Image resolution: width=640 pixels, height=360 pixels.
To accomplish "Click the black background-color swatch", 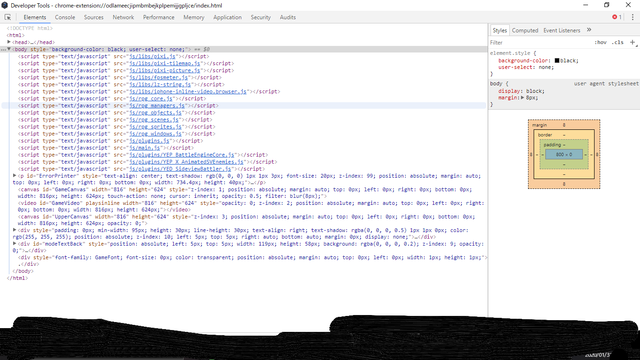I will pos(557,60).
